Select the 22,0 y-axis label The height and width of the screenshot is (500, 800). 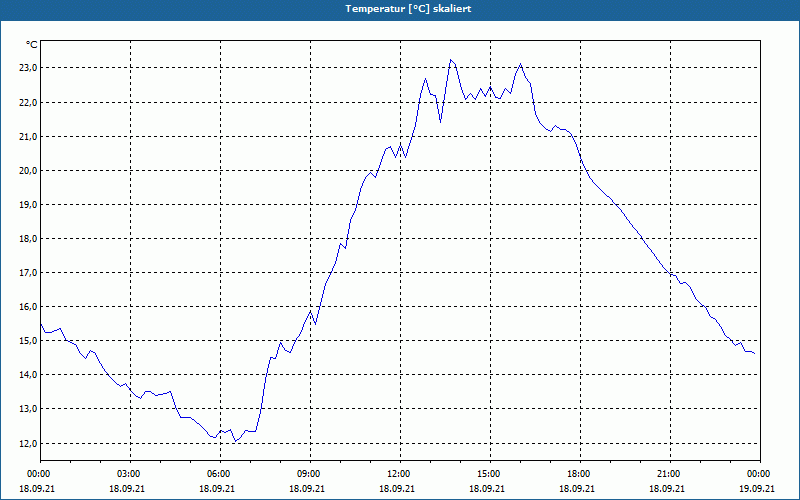pyautogui.click(x=29, y=103)
